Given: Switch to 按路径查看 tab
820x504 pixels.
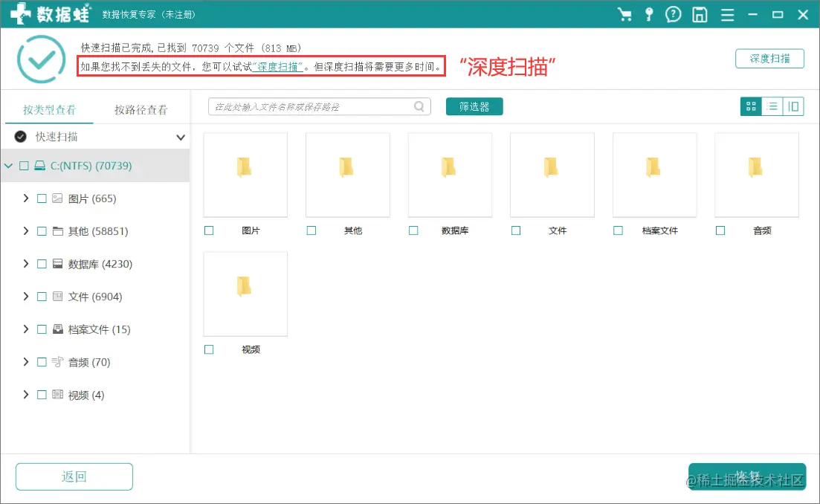Looking at the screenshot, I should tap(141, 110).
